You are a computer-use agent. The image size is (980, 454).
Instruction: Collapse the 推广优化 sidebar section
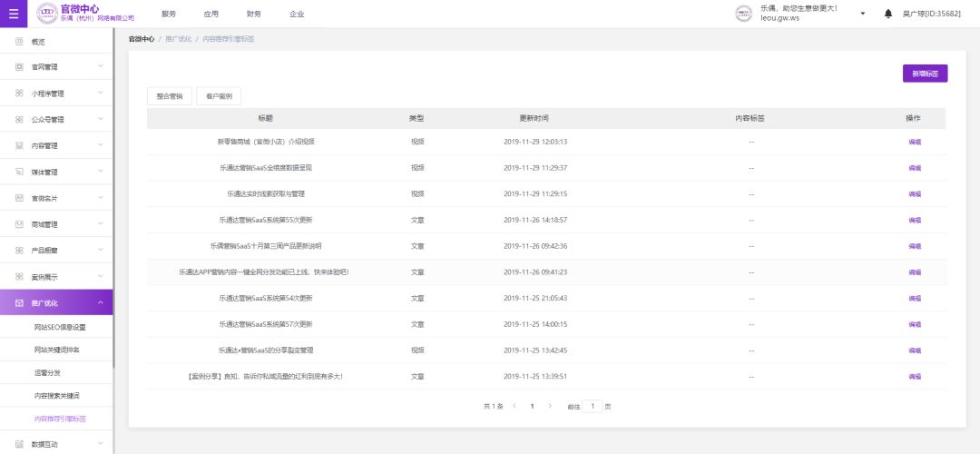click(100, 302)
